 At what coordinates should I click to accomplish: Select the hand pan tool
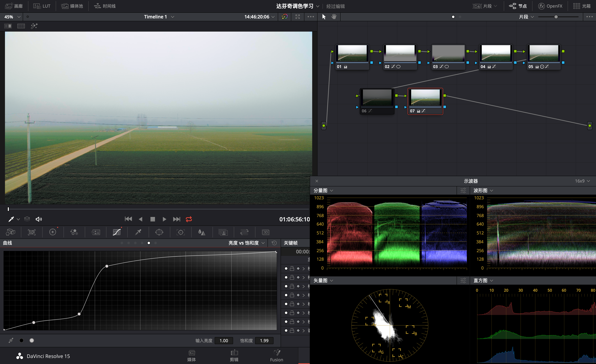tap(334, 17)
